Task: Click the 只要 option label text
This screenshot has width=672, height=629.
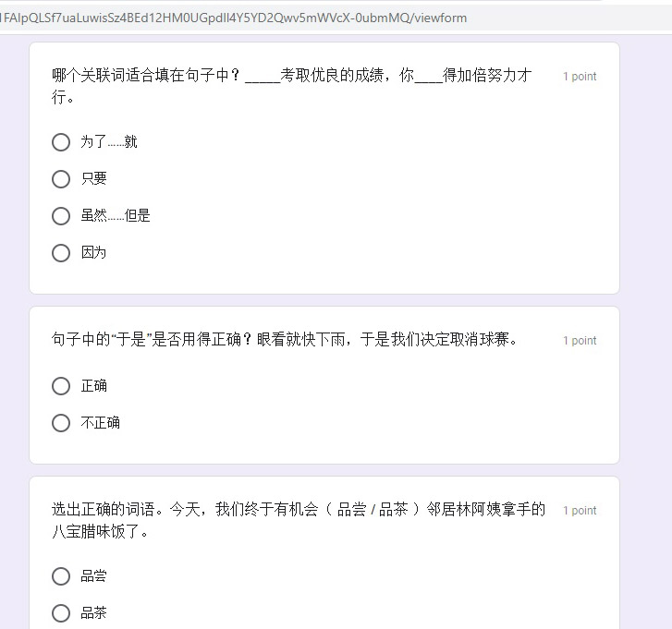Action: (x=94, y=178)
